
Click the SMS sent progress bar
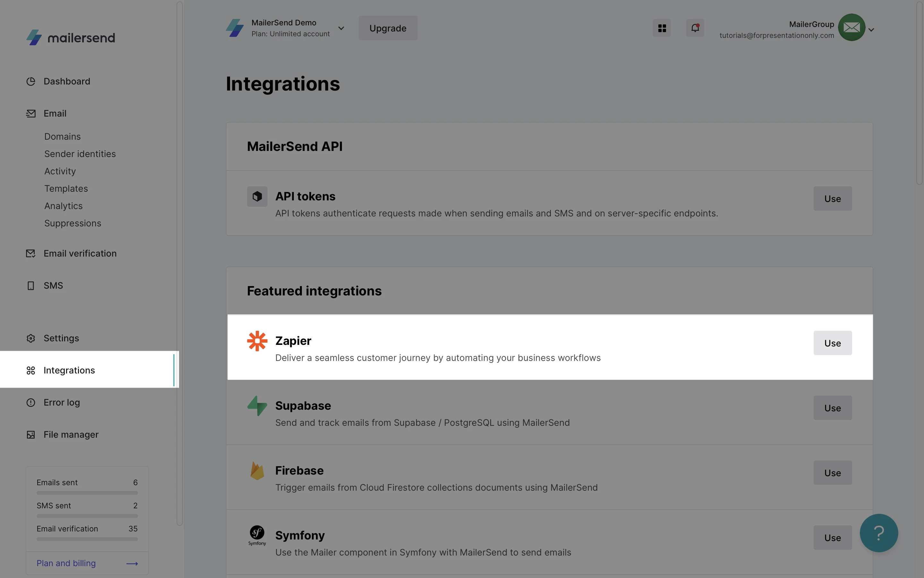click(x=87, y=516)
